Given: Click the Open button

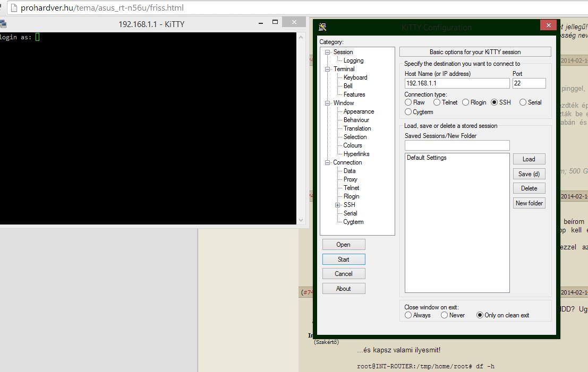Looking at the screenshot, I should pyautogui.click(x=344, y=245).
